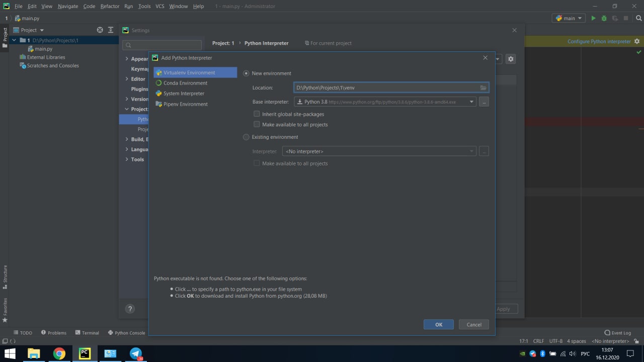Screen dimensions: 644x362
Task: Select Pipenv Environment in the list
Action: click(195, 104)
